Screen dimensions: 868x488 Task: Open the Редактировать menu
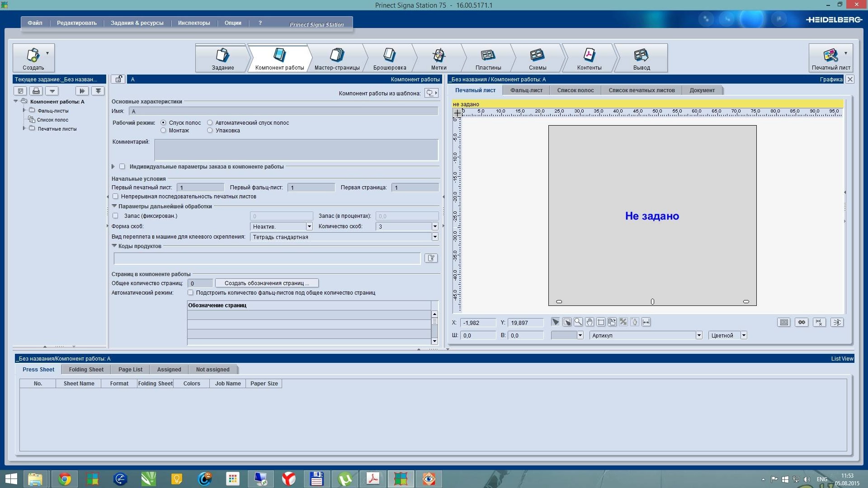(x=76, y=23)
